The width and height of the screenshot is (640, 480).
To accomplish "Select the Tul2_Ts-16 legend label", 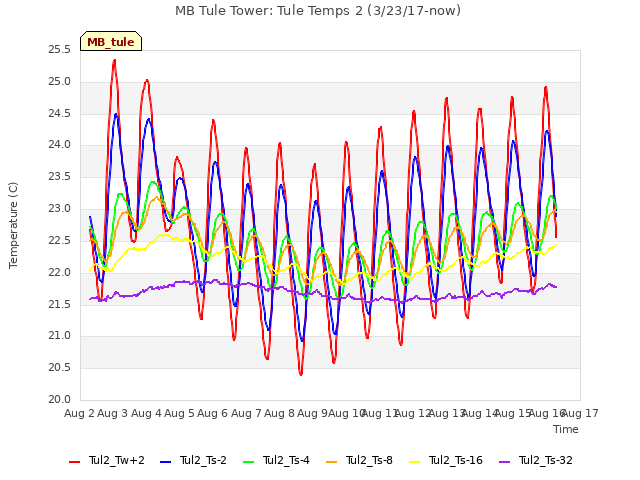I will point(456,460).
